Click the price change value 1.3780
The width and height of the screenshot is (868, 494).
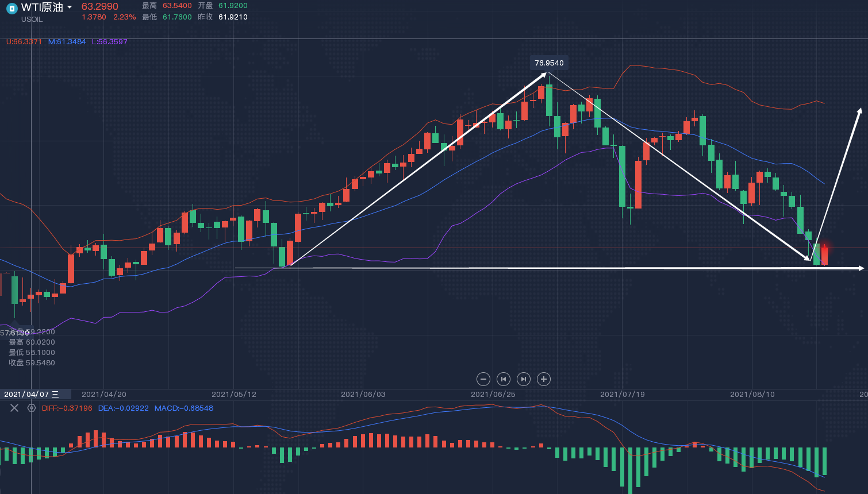point(94,17)
